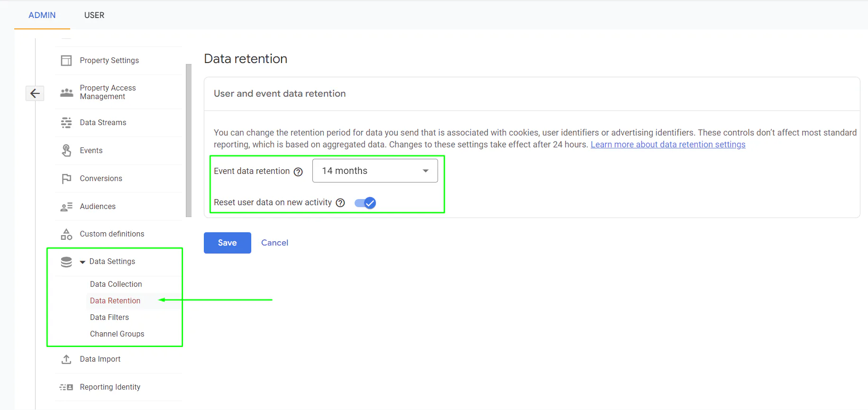Click the Data Import upload icon
This screenshot has height=410, width=868.
[x=66, y=359]
